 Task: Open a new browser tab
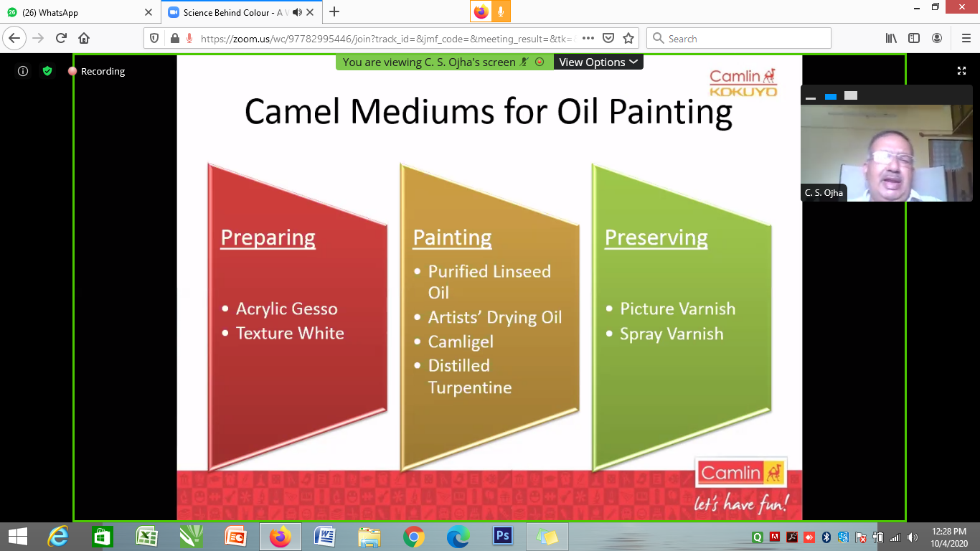334,12
